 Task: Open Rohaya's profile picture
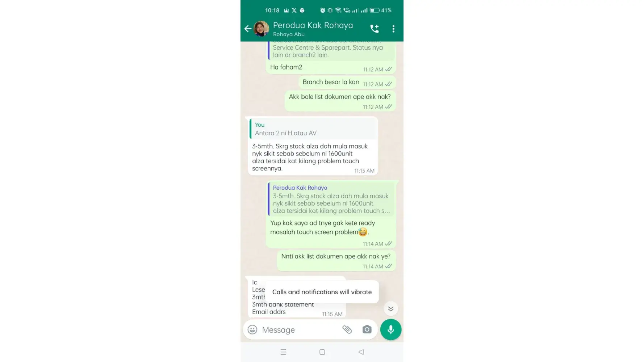click(x=261, y=29)
